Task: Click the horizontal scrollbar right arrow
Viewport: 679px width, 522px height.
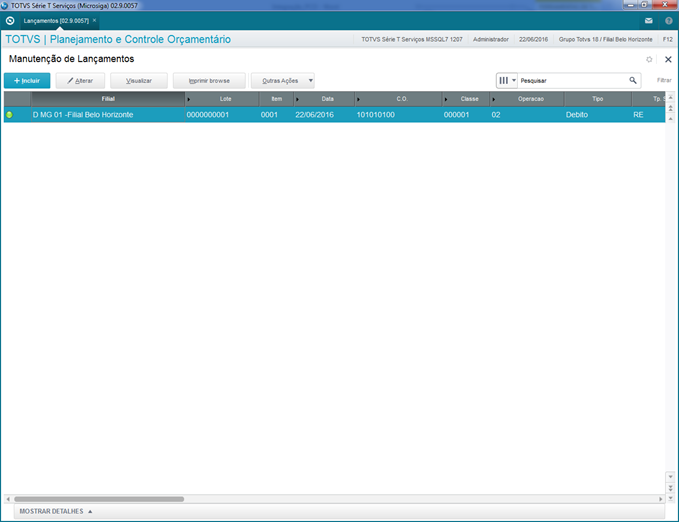Action: 660,499
